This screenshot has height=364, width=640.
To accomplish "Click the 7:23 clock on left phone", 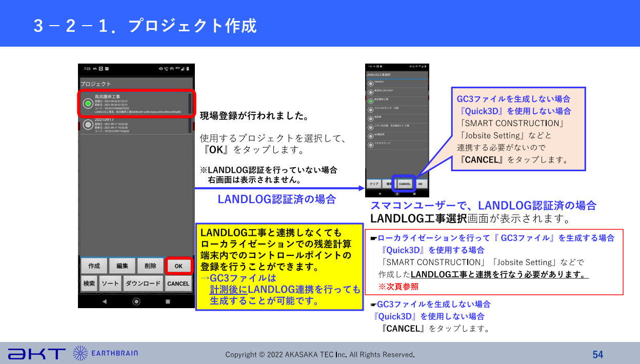I will tap(87, 68).
